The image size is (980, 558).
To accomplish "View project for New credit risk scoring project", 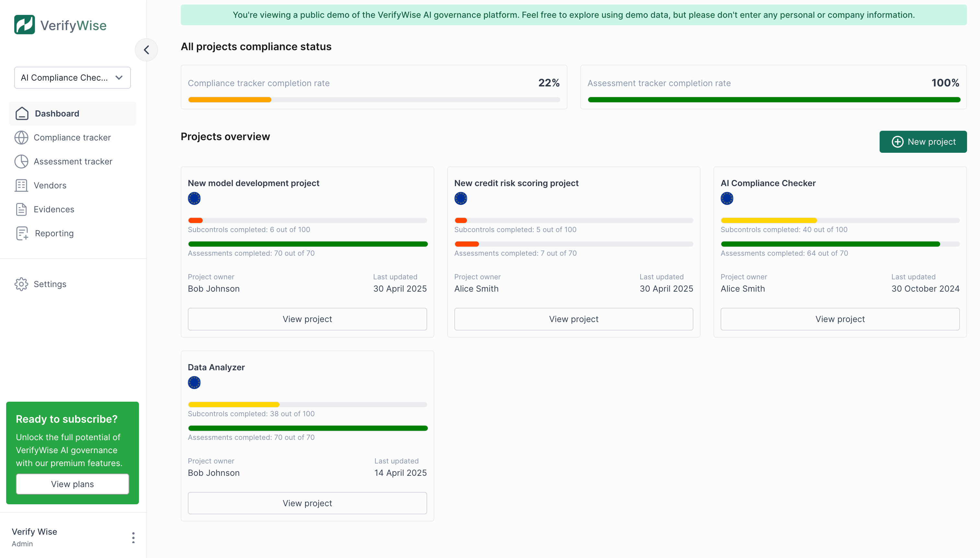I will coord(573,318).
